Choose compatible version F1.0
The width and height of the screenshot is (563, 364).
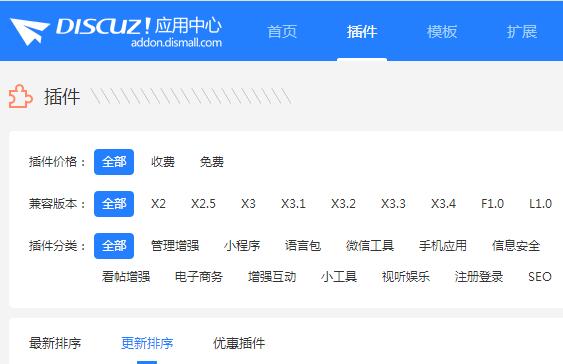[492, 204]
